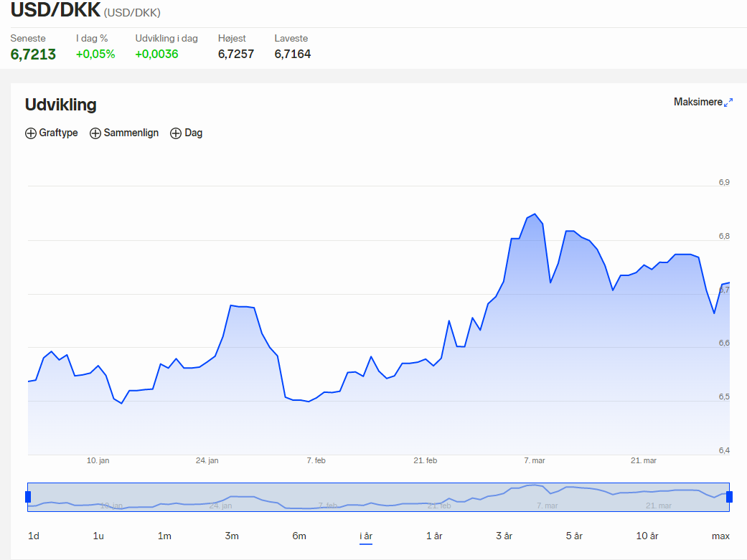Expand the Dag interval options
The width and height of the screenshot is (747, 560).
tap(187, 133)
